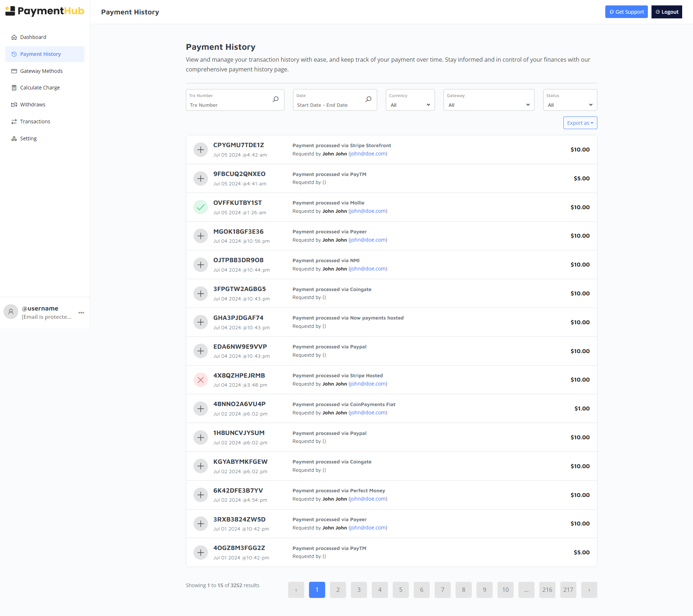The width and height of the screenshot is (693, 616).
Task: Click the Gateway Methods card icon
Action: tap(14, 71)
